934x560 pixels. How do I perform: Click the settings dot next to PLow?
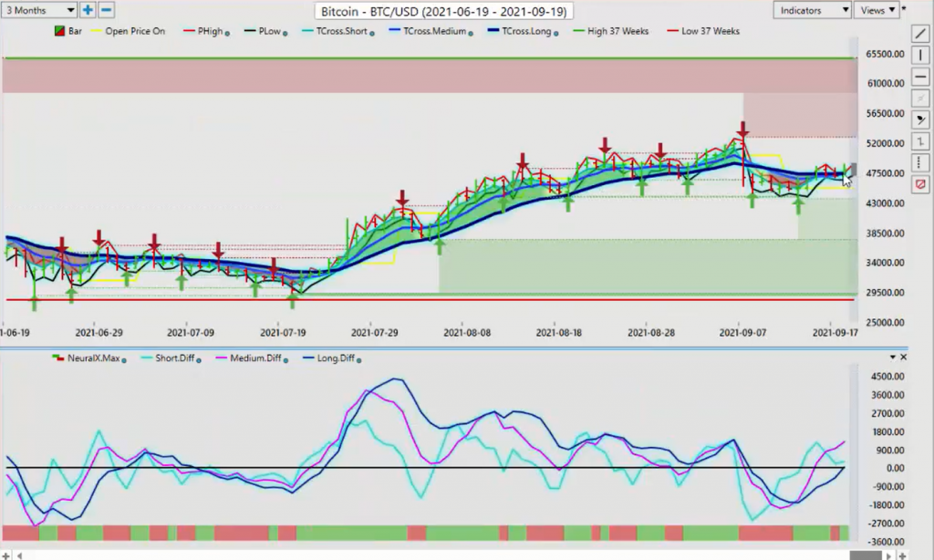(x=285, y=34)
